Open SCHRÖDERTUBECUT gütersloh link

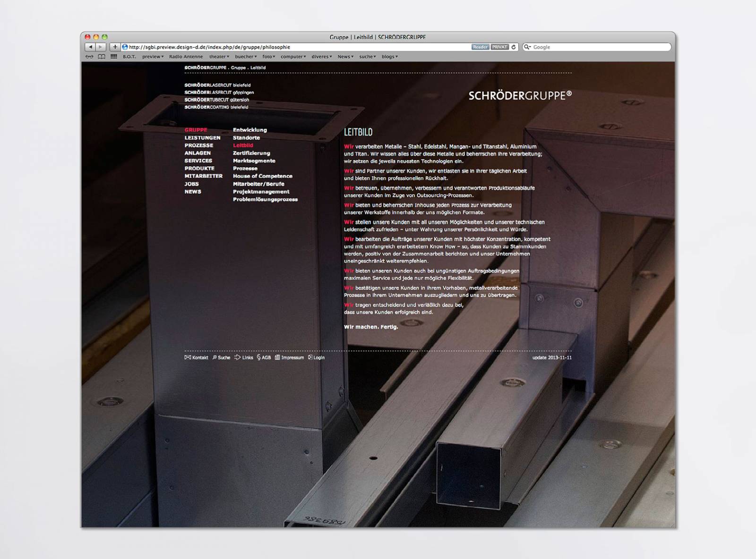click(x=217, y=100)
